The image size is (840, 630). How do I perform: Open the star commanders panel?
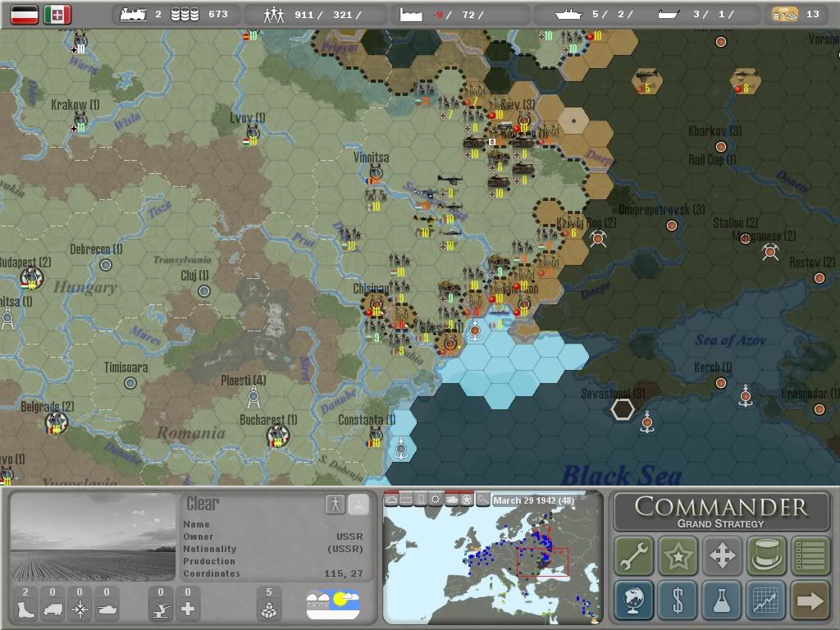coord(678,555)
